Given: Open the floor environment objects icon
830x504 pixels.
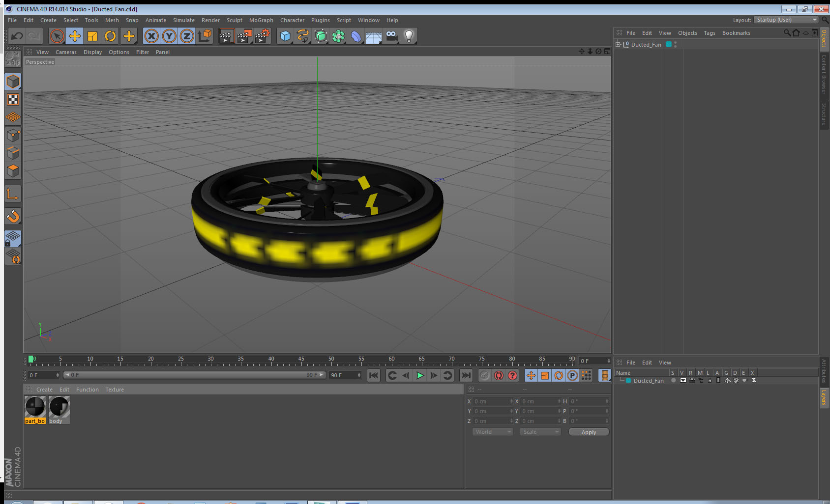Looking at the screenshot, I should pos(374,36).
